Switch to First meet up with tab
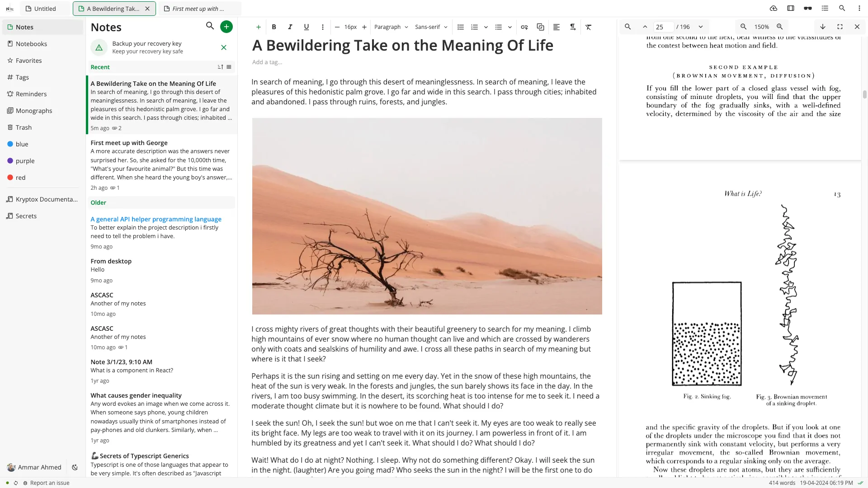Screen dimensions: 868x488 click(x=199, y=9)
